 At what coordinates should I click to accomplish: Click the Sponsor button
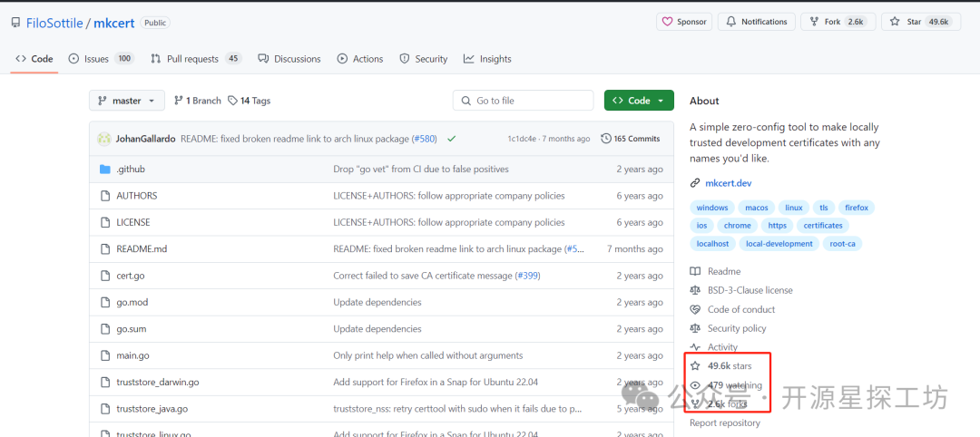click(684, 22)
